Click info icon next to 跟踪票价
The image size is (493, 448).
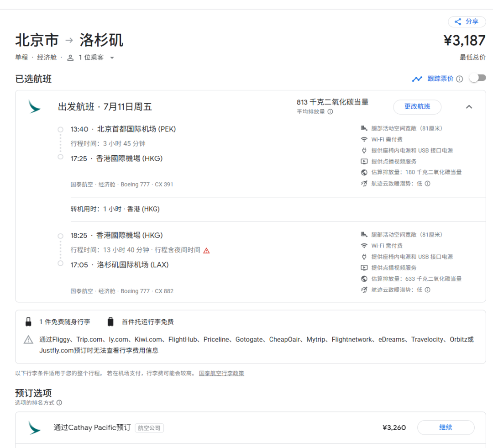click(x=459, y=79)
